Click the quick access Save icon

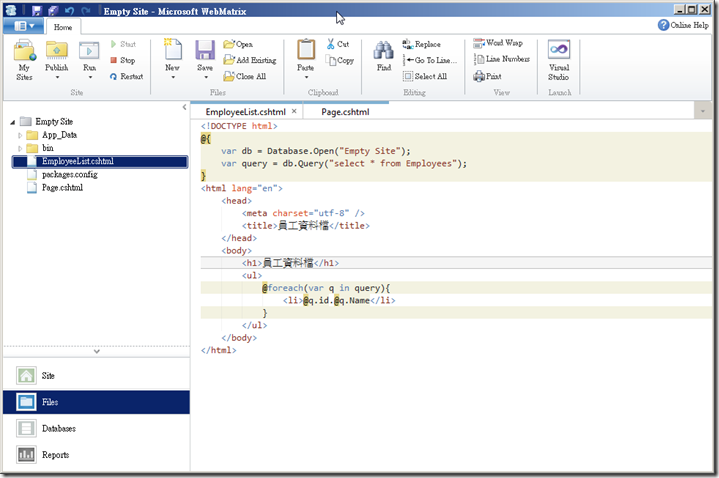pos(37,11)
